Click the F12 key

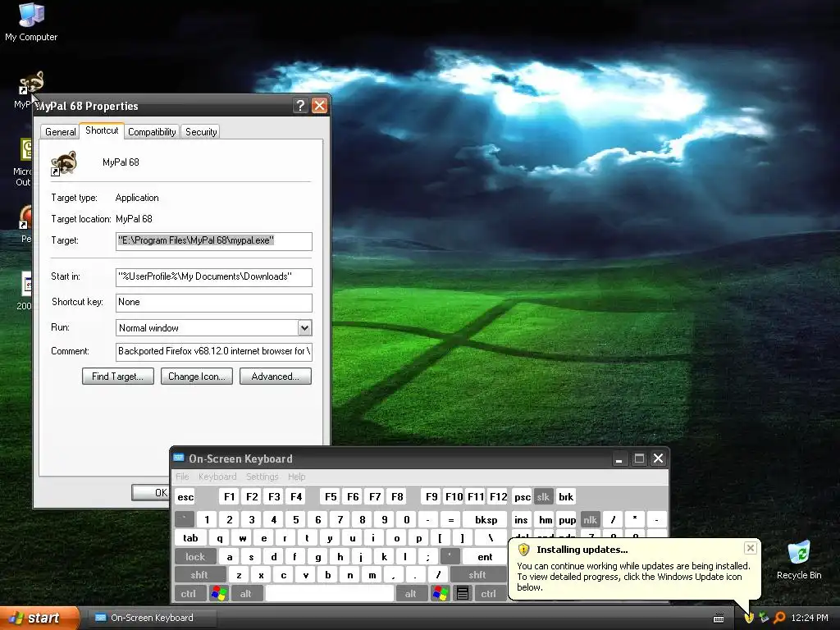[498, 496]
